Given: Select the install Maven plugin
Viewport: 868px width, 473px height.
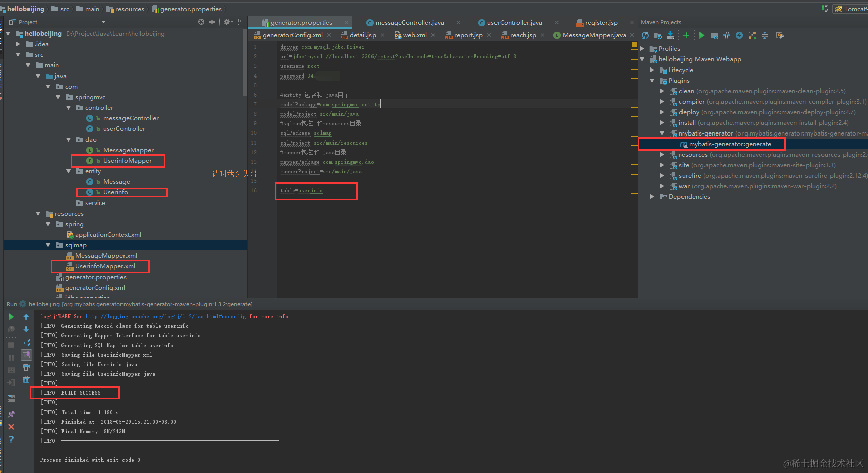Looking at the screenshot, I should (687, 123).
